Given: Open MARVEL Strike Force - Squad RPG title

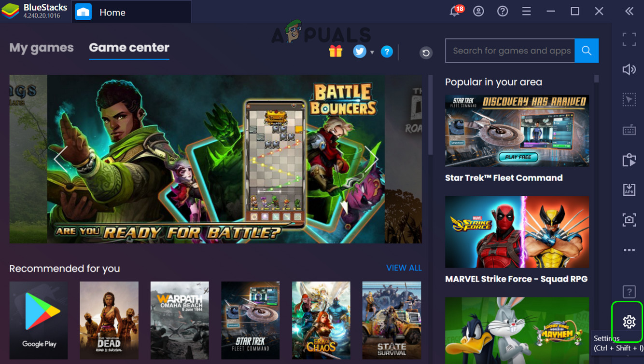Looking at the screenshot, I should [x=516, y=279].
